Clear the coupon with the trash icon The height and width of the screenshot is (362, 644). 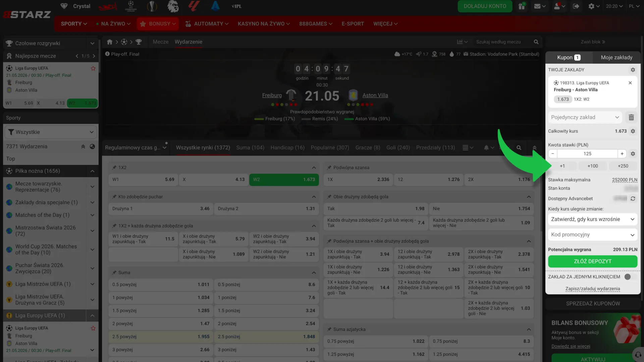[x=631, y=117]
